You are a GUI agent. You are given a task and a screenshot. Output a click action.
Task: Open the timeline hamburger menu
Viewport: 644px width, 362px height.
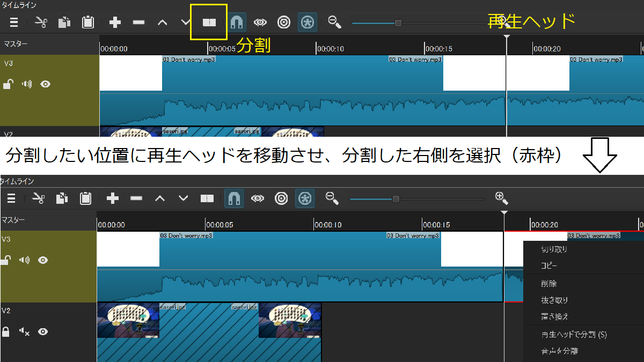pyautogui.click(x=11, y=198)
